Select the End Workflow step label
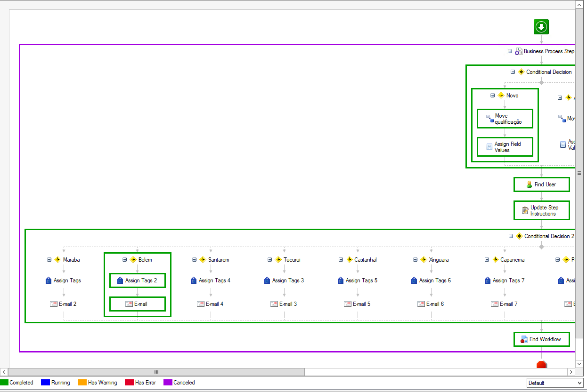Image resolution: width=587 pixels, height=392 pixels. point(545,339)
